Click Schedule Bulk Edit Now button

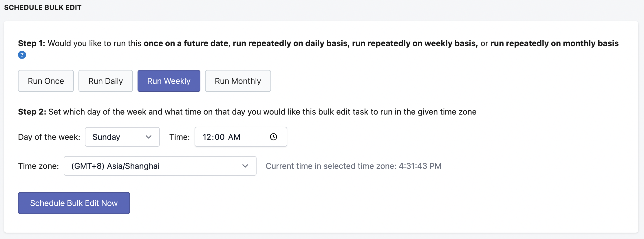[74, 203]
